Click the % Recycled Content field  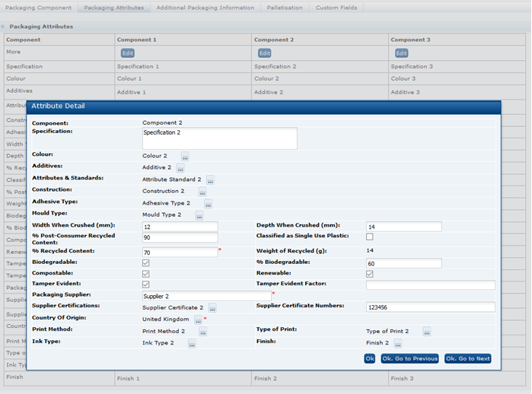click(180, 253)
